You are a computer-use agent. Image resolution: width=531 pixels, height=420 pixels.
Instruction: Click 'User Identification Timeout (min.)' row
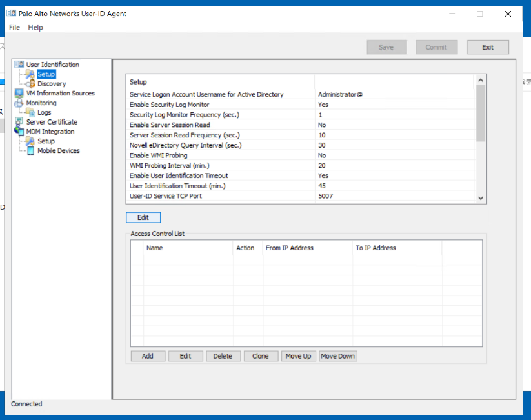(301, 186)
